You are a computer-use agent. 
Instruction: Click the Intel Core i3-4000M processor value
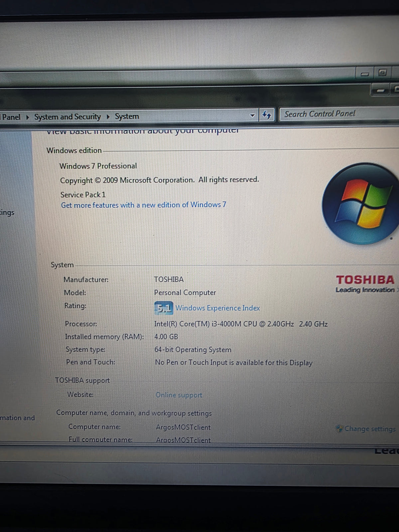[x=241, y=324]
